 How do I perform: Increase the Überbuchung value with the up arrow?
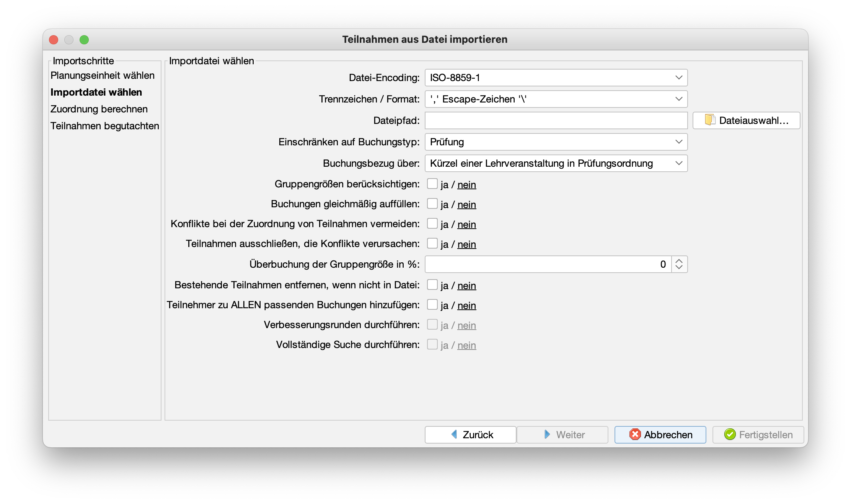679,261
